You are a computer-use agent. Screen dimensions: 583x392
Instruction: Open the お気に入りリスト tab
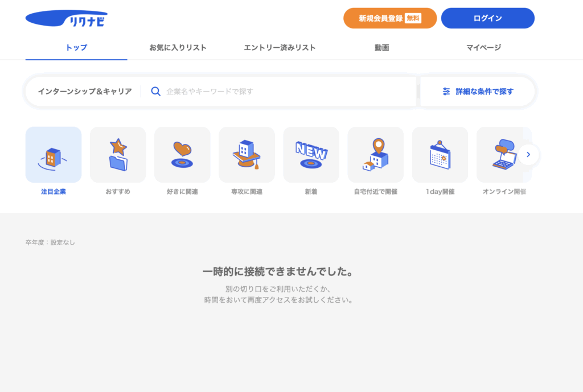click(x=178, y=48)
